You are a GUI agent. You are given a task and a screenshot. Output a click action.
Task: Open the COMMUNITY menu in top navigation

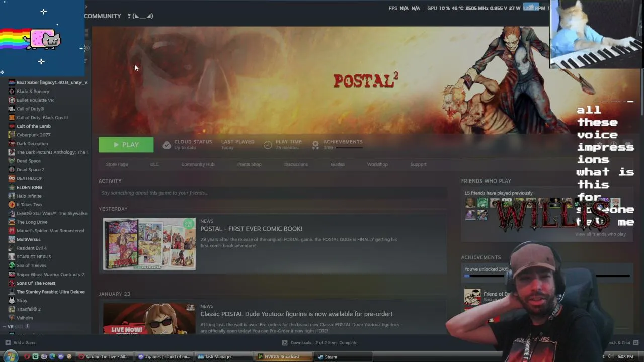tap(103, 16)
